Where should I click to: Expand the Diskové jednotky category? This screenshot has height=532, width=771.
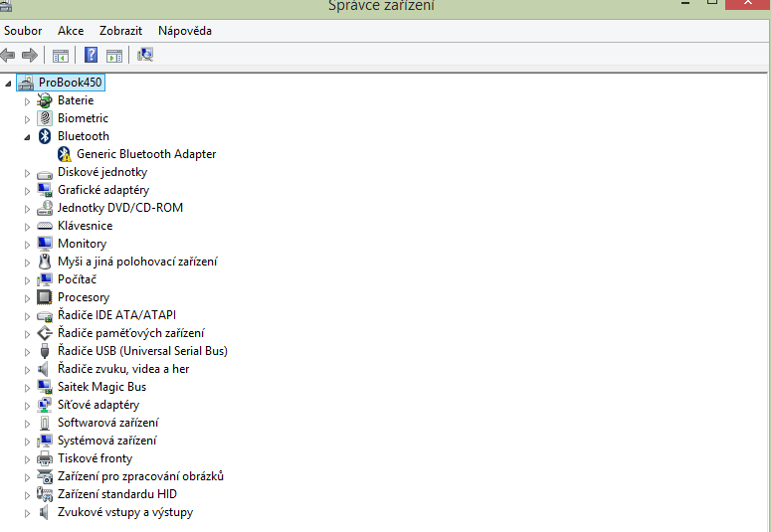pos(27,173)
